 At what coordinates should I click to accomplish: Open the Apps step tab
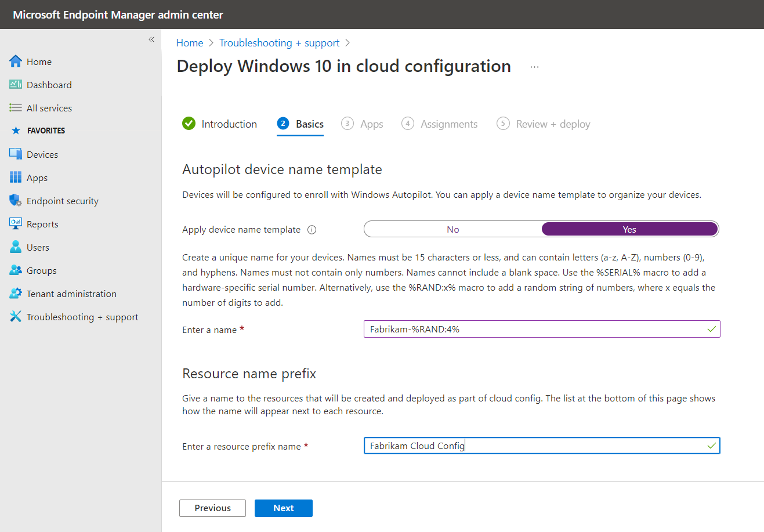(362, 124)
